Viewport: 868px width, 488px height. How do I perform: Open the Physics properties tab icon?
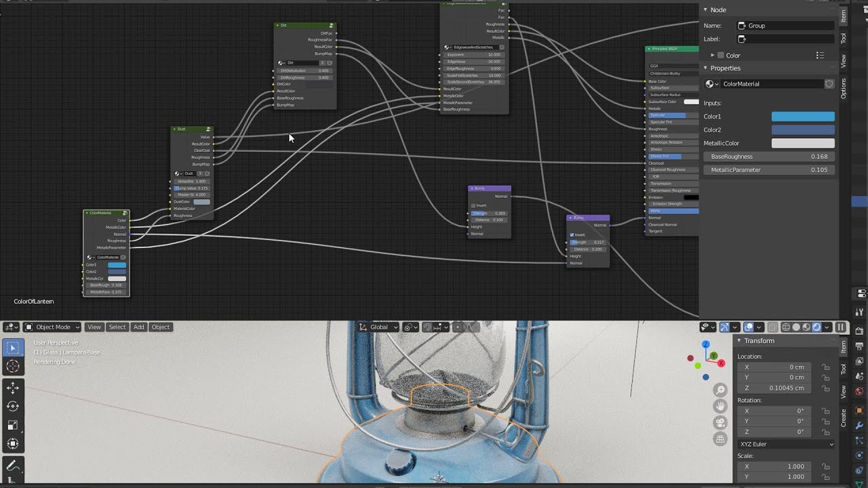859,455
